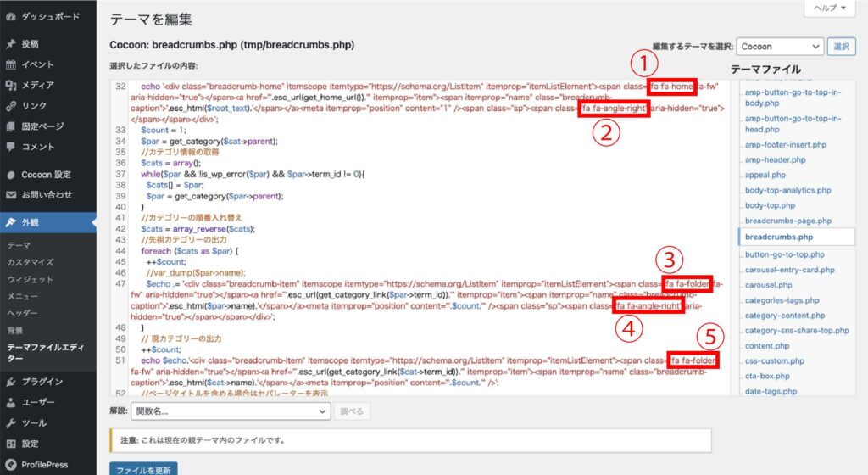This screenshot has height=475, width=868.
Task: Open content.php theme file
Action: click(x=766, y=346)
